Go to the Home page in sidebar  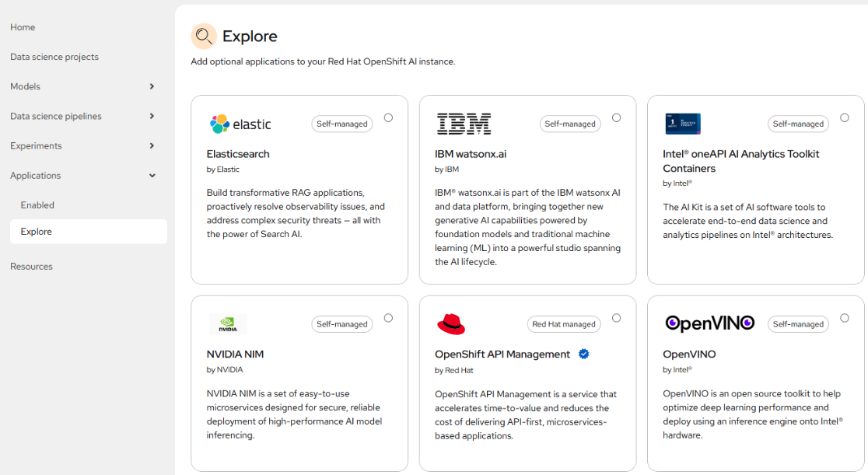point(23,27)
